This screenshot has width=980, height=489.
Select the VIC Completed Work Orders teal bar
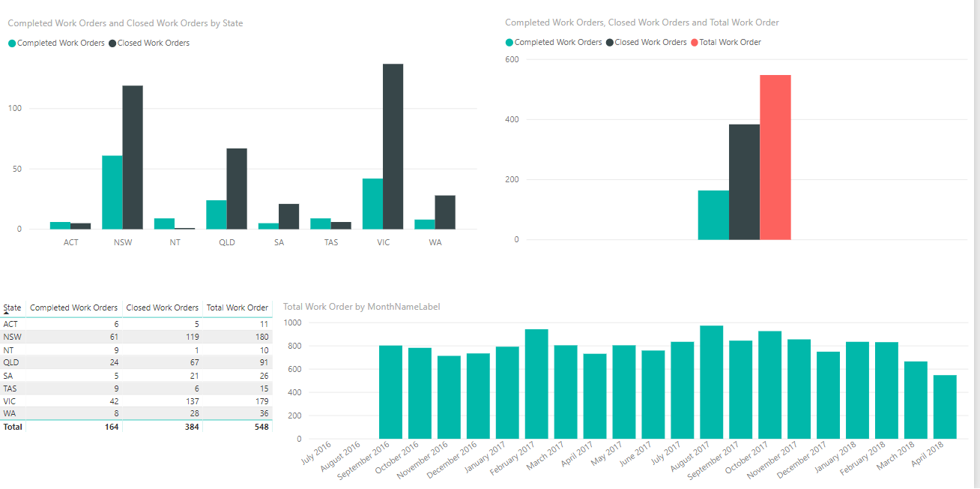372,204
